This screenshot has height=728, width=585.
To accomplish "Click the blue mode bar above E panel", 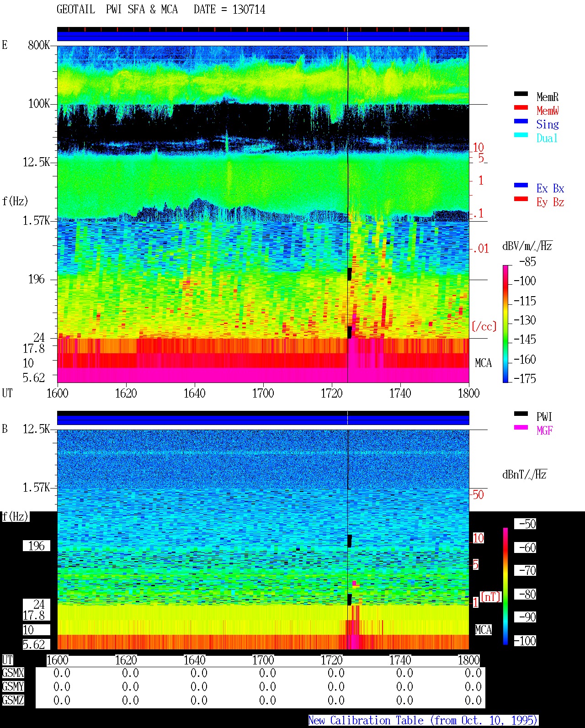I will 263,36.
